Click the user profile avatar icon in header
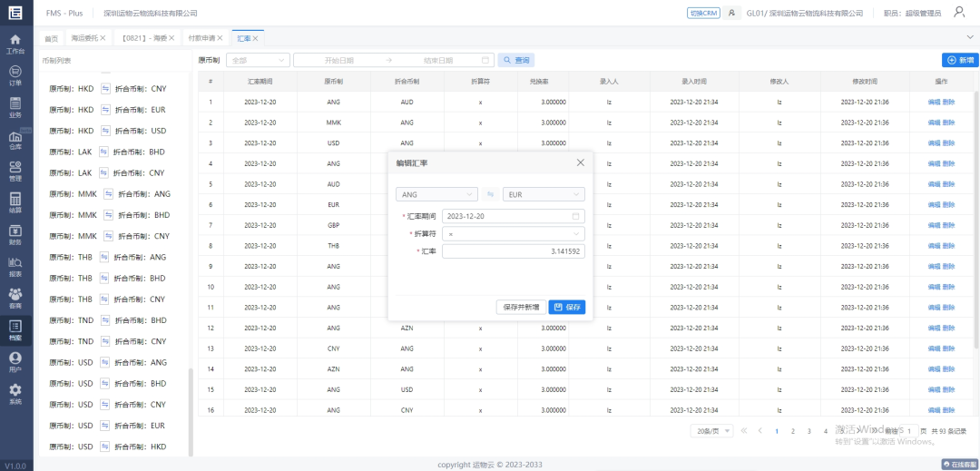The width and height of the screenshot is (980, 471). pos(959,12)
